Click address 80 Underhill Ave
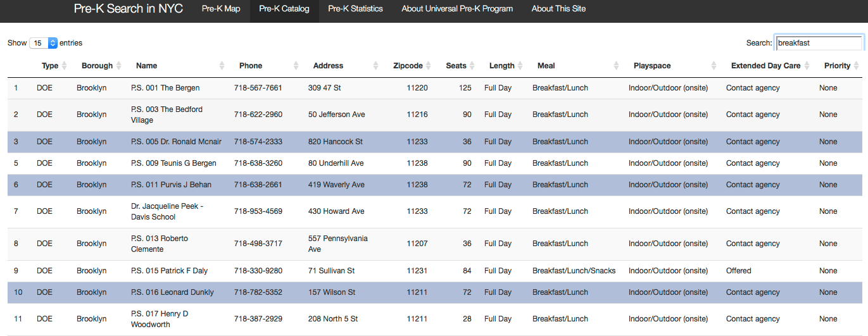This screenshot has width=868, height=336. (336, 163)
